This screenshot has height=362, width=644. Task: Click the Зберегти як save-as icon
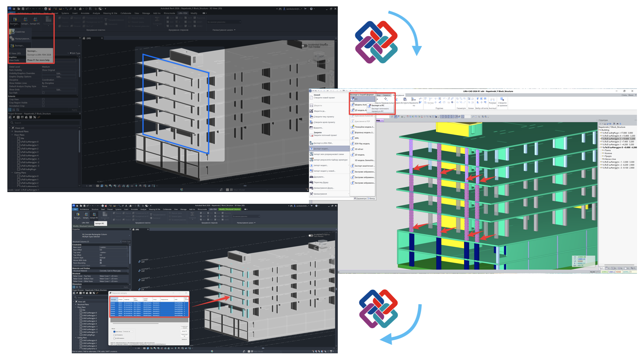tap(311, 111)
